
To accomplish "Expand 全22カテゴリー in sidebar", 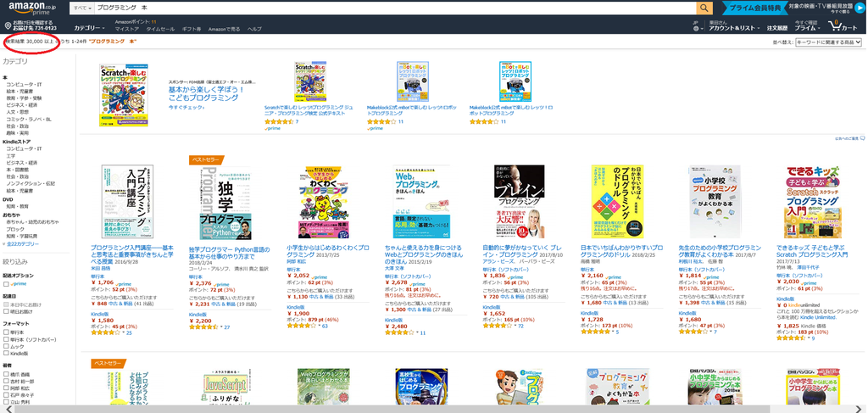I will click(21, 243).
